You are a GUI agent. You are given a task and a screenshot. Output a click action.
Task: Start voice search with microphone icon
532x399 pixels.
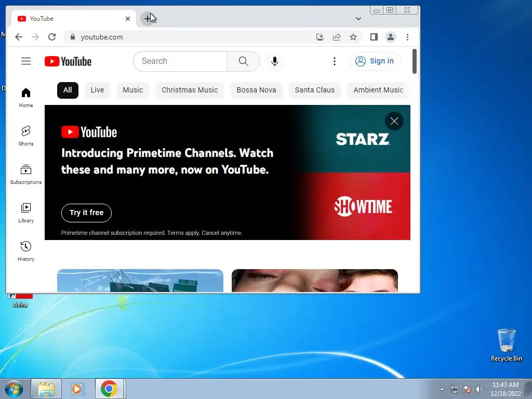pyautogui.click(x=275, y=61)
